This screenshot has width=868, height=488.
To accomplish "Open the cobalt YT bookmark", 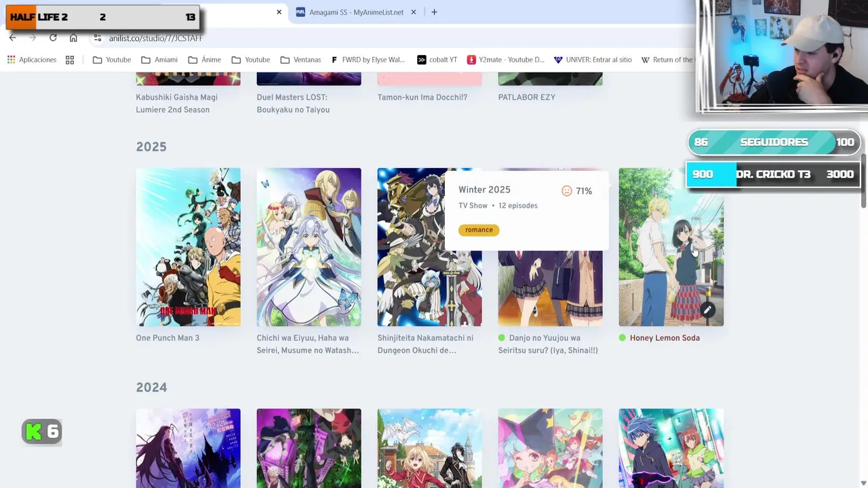I will click(x=437, y=60).
